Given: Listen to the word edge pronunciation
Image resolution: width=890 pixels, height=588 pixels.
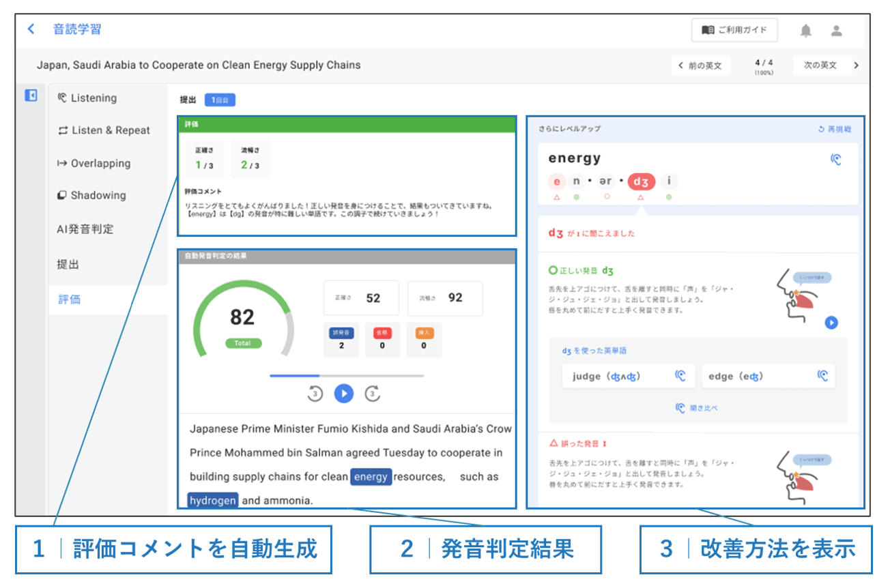Looking at the screenshot, I should pyautogui.click(x=823, y=375).
